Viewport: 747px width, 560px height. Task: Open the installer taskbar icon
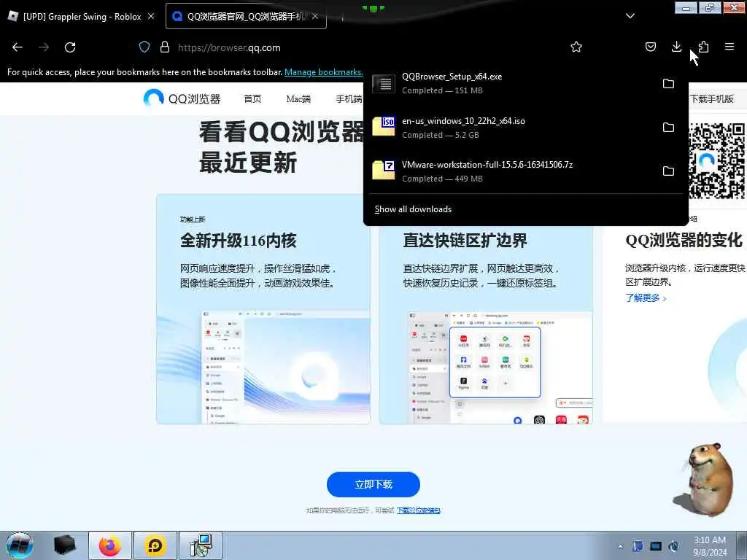pos(200,545)
